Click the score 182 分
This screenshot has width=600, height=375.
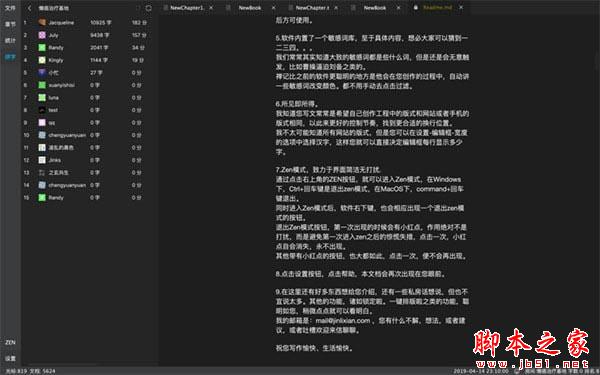point(139,23)
